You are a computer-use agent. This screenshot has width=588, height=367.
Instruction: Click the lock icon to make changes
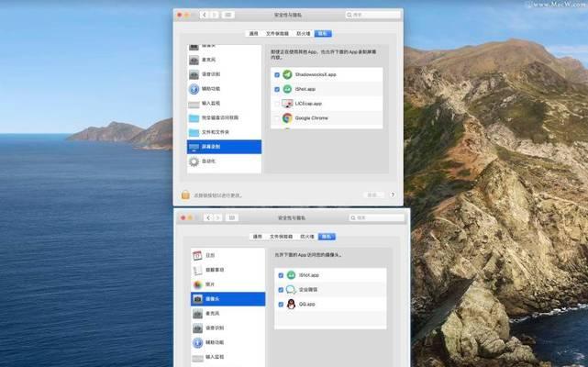(x=185, y=195)
